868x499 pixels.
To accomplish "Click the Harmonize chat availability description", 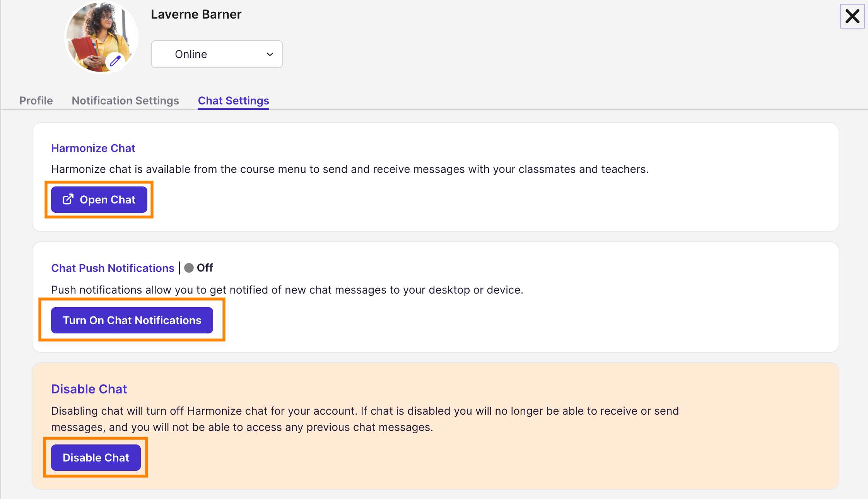I will [x=350, y=169].
